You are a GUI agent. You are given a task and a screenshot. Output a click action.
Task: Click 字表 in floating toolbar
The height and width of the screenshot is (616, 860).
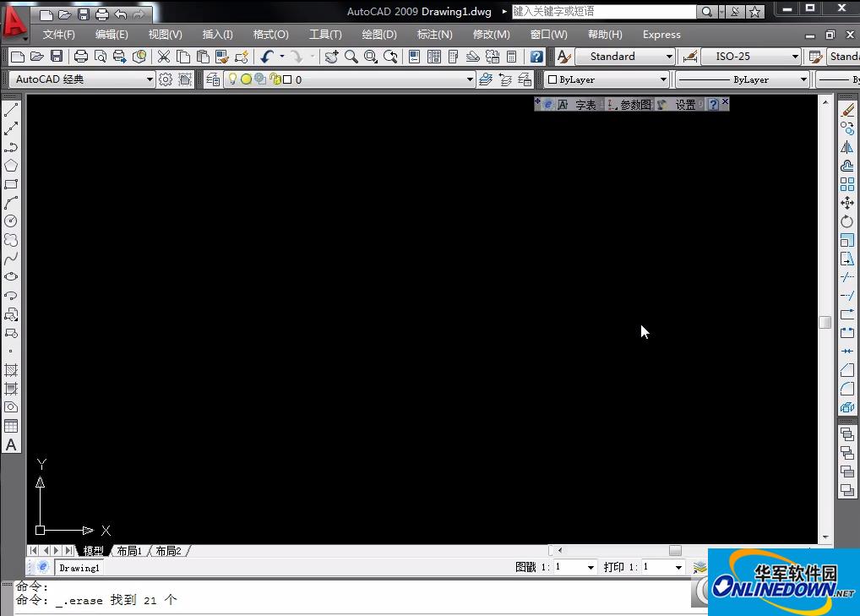[585, 105]
